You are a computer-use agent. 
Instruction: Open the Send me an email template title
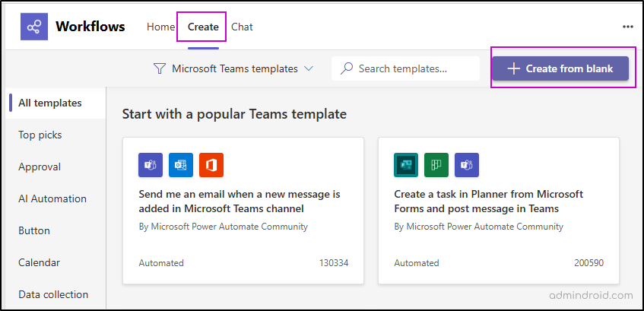(x=240, y=202)
